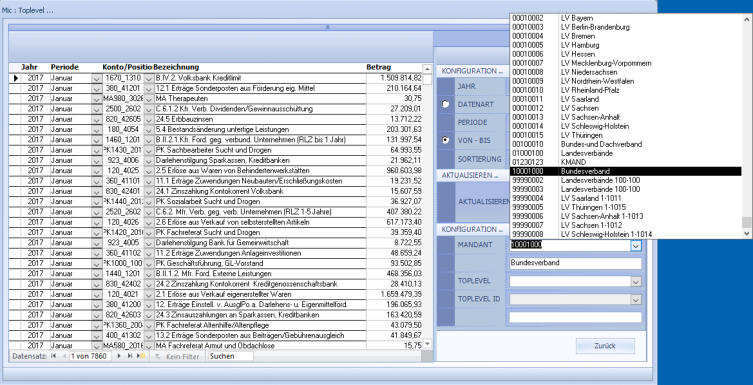The width and height of the screenshot is (753, 385).
Task: Choose LV Bayern in the Mandant list
Action: pyautogui.click(x=626, y=18)
